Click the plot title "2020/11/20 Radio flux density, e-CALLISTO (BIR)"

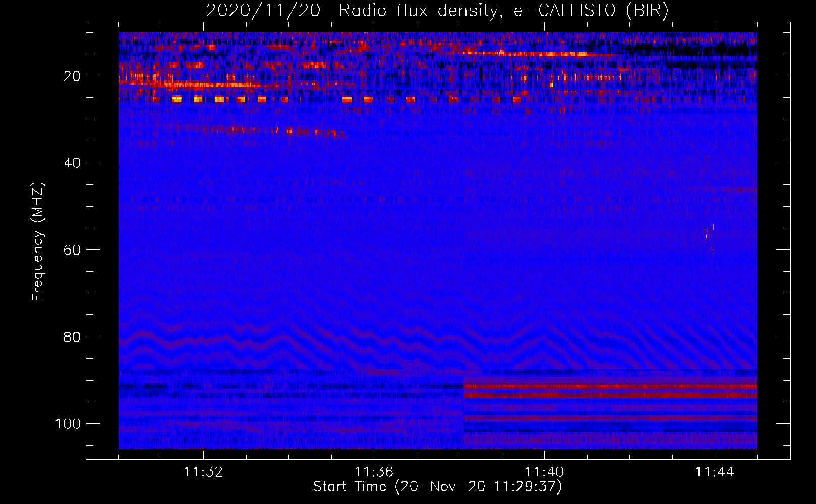tap(438, 11)
